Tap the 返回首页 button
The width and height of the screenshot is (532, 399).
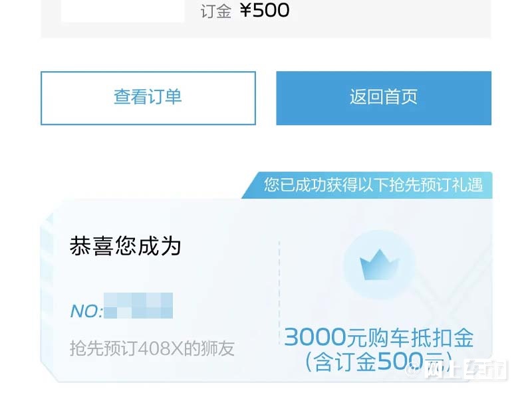click(x=384, y=98)
